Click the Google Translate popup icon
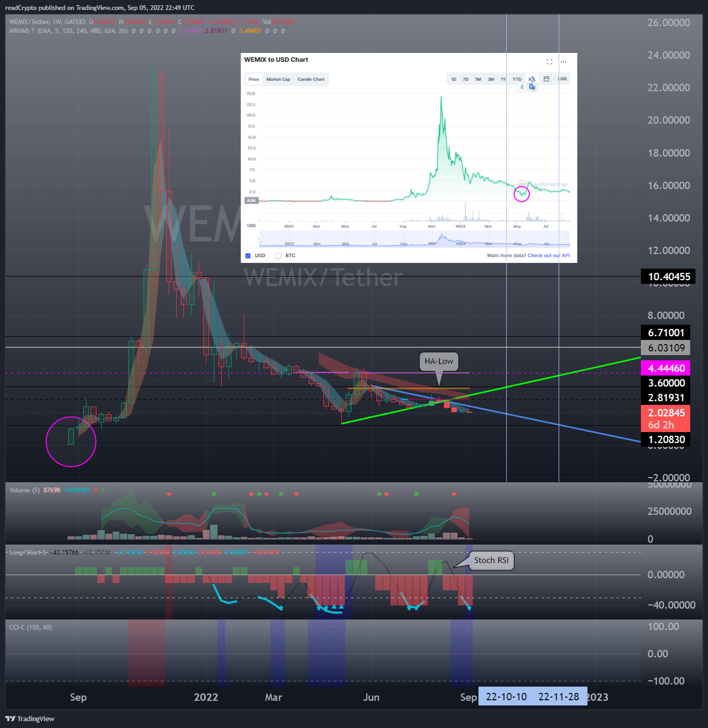 coord(532,87)
